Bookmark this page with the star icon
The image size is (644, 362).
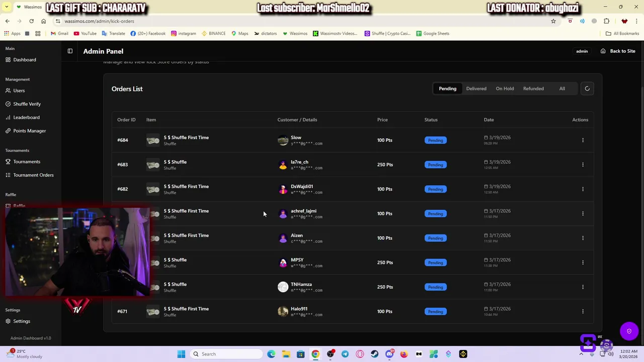[553, 21]
